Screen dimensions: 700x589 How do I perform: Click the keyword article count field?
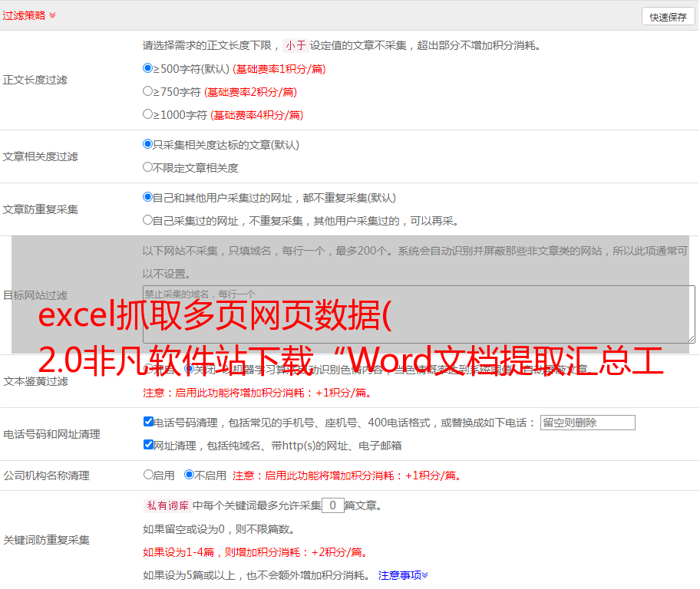(x=332, y=505)
